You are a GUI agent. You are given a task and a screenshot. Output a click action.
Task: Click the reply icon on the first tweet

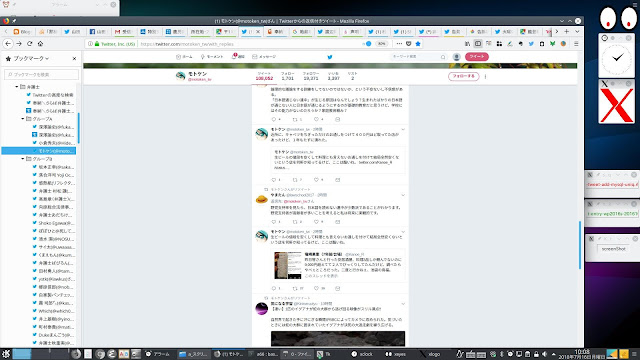pos(274,119)
